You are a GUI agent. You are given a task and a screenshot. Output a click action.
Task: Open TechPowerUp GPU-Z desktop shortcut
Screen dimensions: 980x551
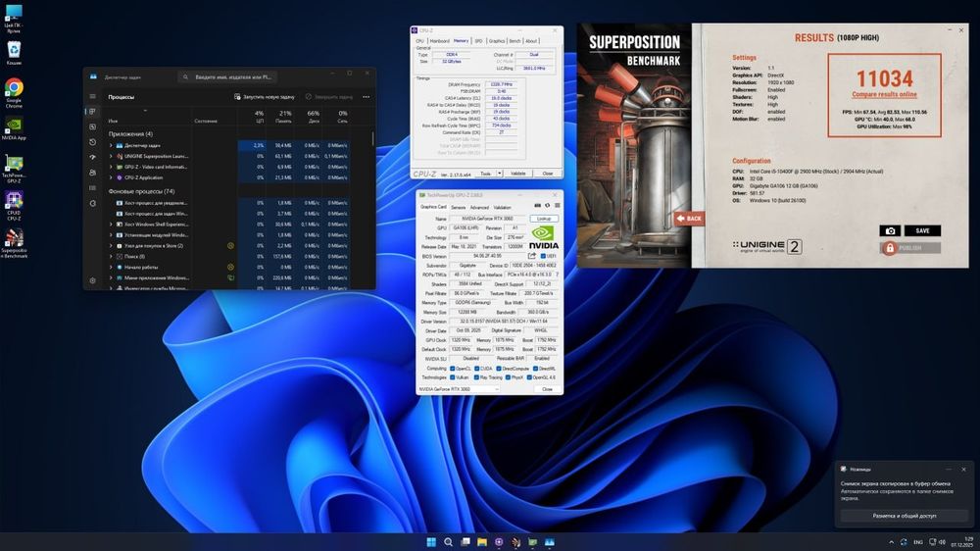pyautogui.click(x=14, y=167)
